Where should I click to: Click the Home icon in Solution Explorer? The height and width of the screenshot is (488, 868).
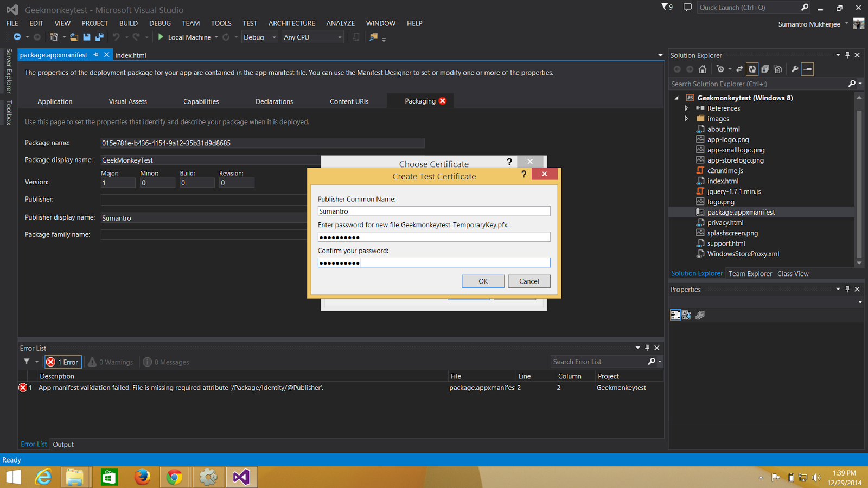(x=703, y=69)
